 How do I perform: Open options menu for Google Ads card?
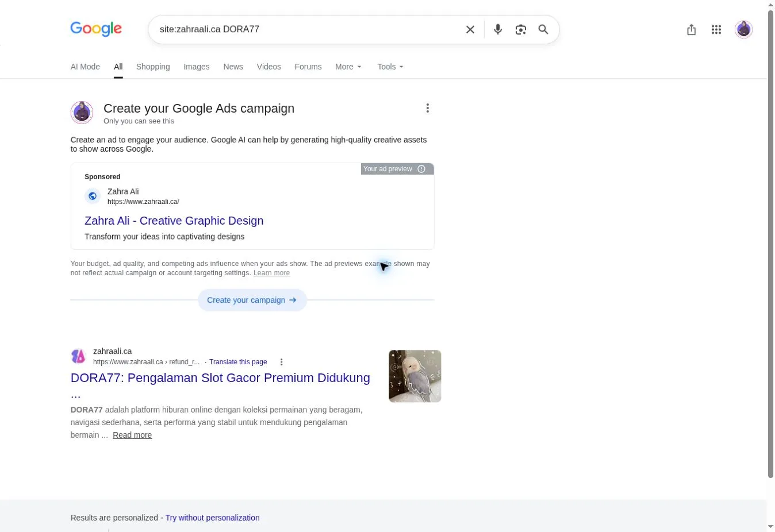[427, 108]
